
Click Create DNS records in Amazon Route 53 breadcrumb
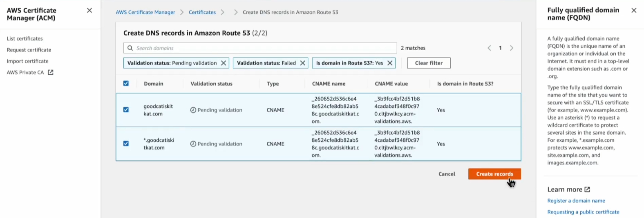pos(290,12)
